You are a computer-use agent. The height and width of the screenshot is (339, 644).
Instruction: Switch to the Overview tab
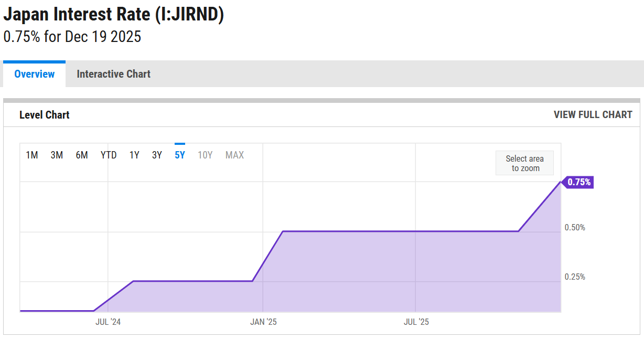click(x=34, y=74)
